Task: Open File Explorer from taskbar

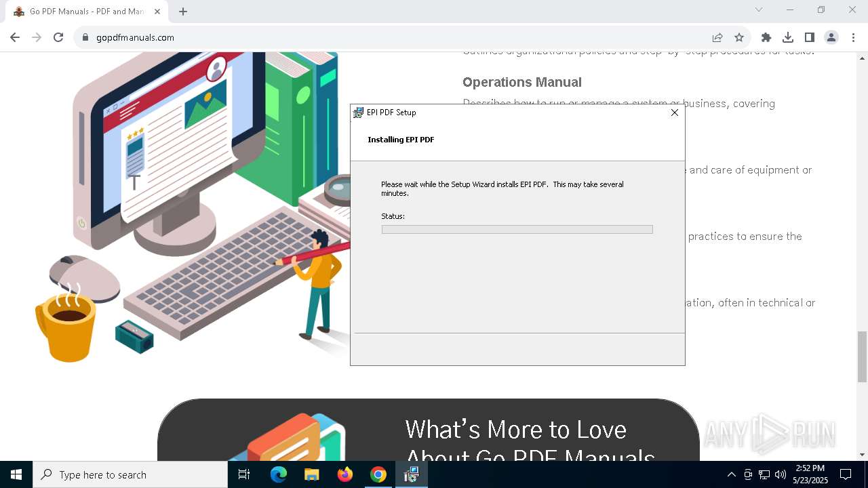Action: 312,474
